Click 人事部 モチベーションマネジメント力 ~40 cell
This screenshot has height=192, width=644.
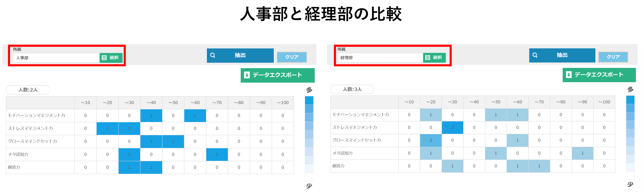coord(151,116)
